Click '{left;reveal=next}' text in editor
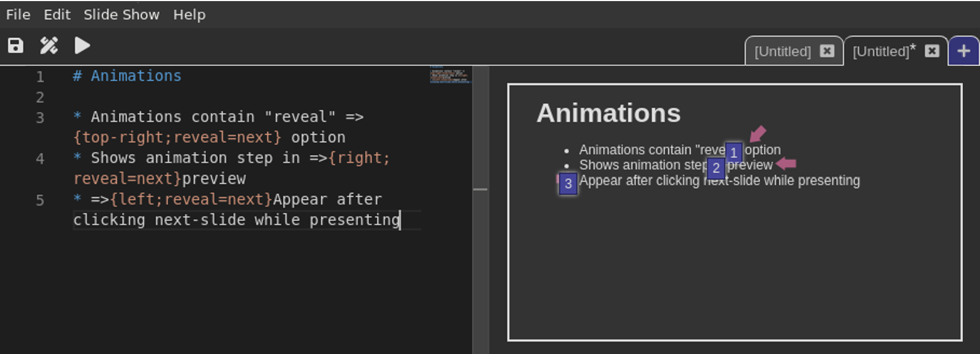 pyautogui.click(x=191, y=199)
